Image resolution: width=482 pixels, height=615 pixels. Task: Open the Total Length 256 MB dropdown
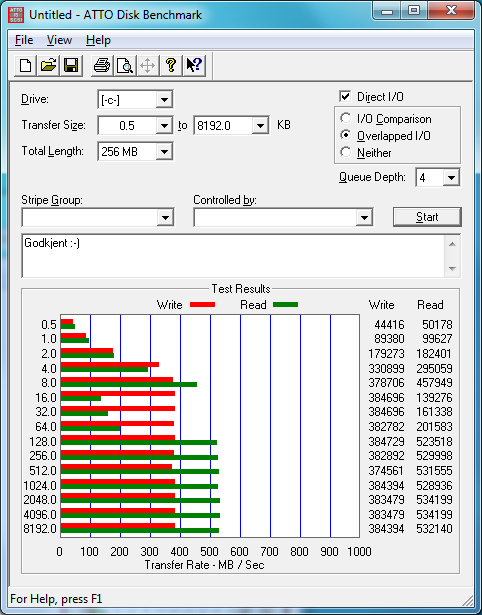pos(164,151)
